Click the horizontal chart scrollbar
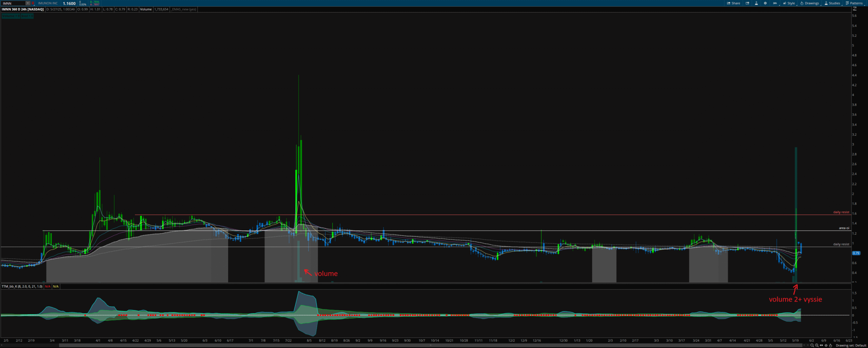This screenshot has width=868, height=348. [x=431, y=345]
